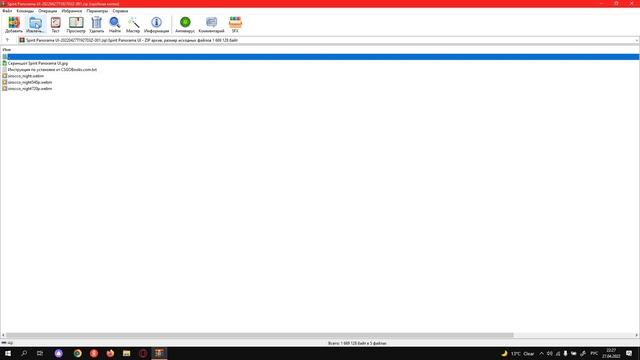This screenshot has width=640, height=360.
Task: Open Firefox from the taskbar
Action: (110, 353)
